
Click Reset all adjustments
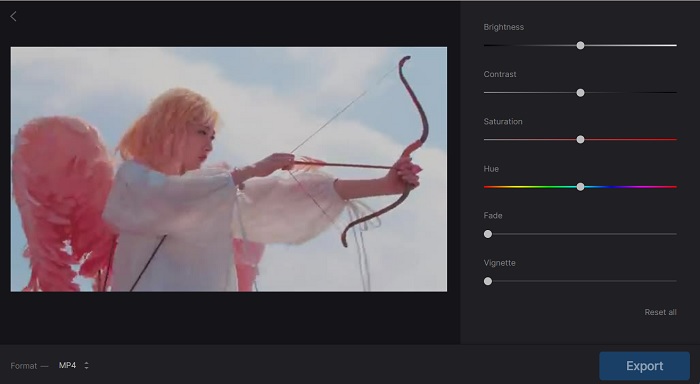pyautogui.click(x=660, y=312)
